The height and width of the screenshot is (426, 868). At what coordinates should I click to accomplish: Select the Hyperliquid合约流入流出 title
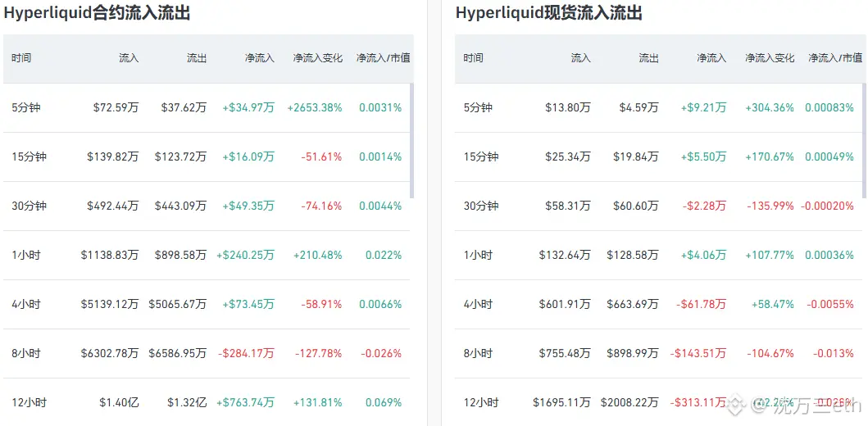point(97,13)
